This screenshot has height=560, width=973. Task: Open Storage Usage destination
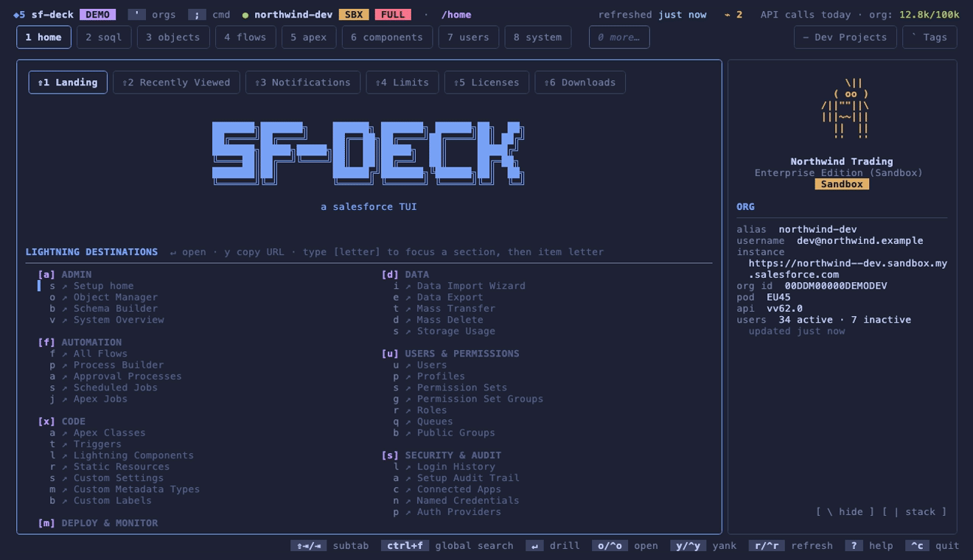444,332
